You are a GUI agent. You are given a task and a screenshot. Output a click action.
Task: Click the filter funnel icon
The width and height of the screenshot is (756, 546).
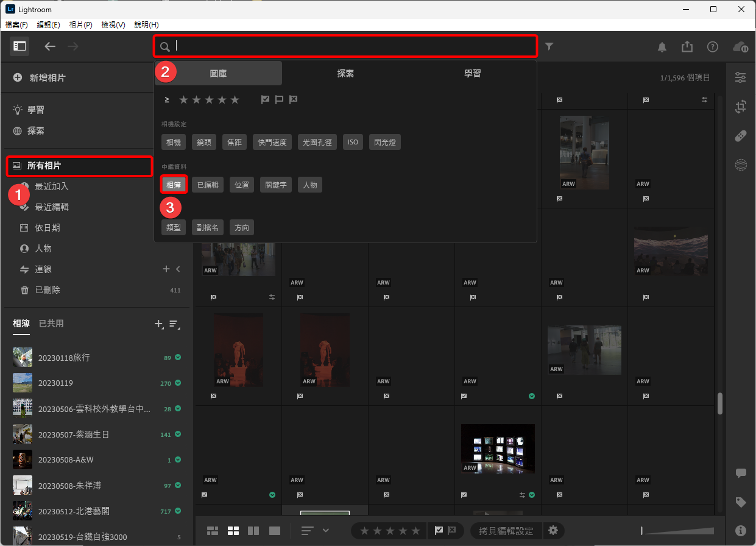[549, 46]
